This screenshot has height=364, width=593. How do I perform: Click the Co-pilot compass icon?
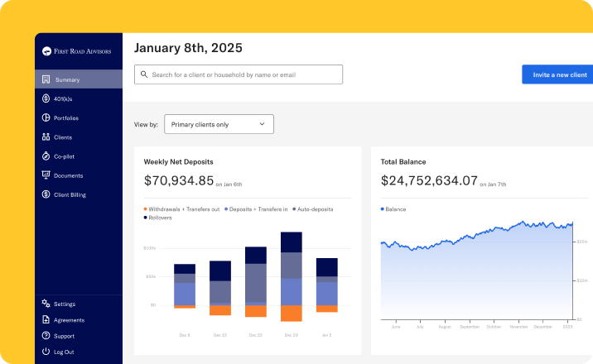click(x=46, y=156)
